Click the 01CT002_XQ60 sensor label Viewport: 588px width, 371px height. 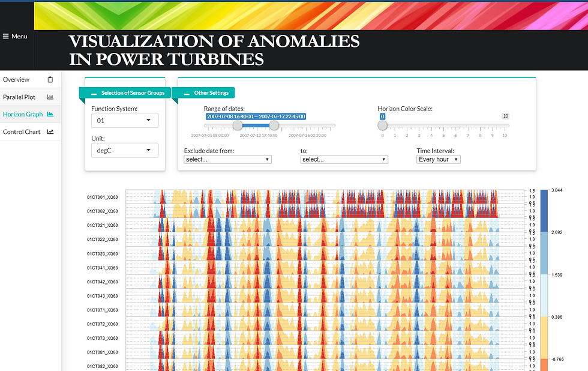coord(103,211)
